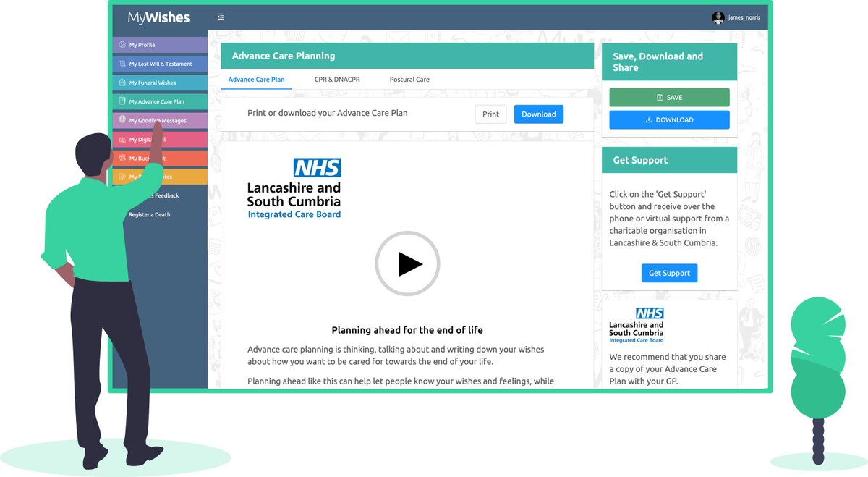Click the Funeral Wishes sidebar icon
Image resolution: width=868 pixels, height=477 pixels.
click(x=122, y=83)
